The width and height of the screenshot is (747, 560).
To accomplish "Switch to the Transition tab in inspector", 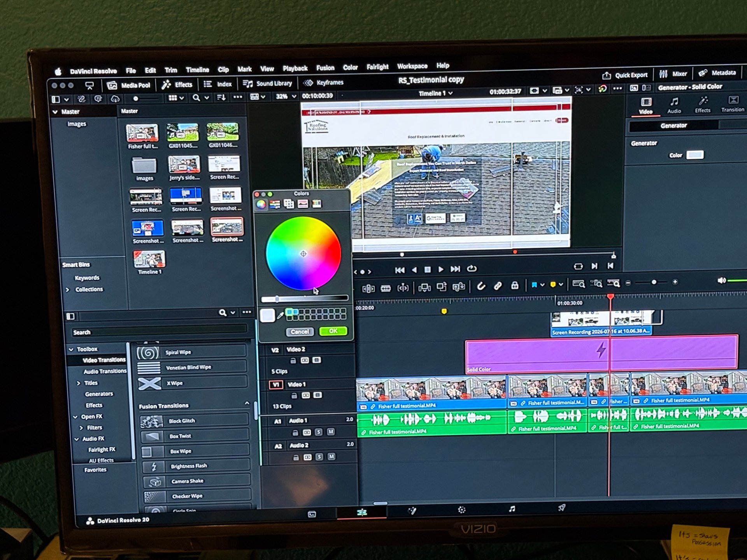I will point(733,104).
